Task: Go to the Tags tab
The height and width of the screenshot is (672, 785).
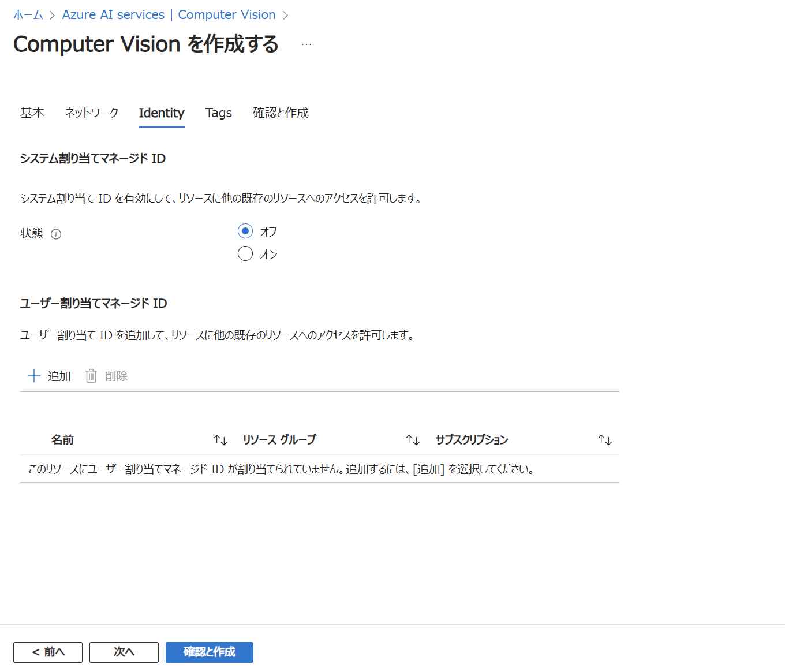Action: point(219,113)
